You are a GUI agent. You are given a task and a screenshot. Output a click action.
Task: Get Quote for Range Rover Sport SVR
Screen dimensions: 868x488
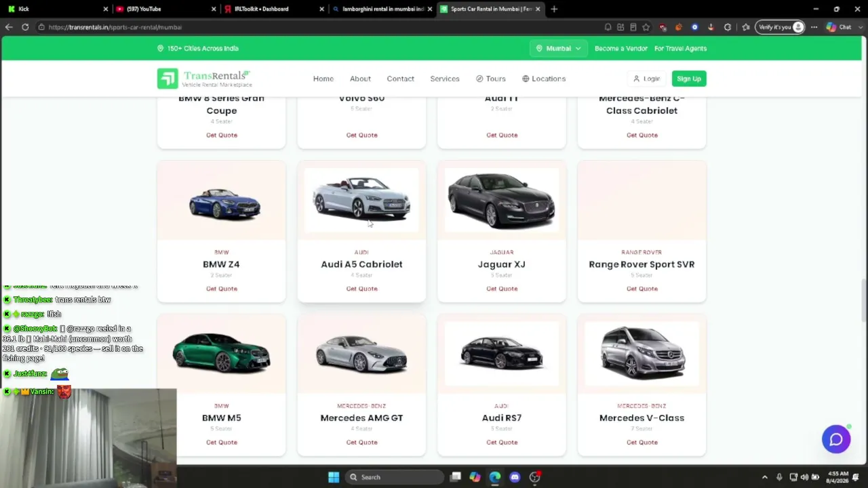pyautogui.click(x=642, y=289)
